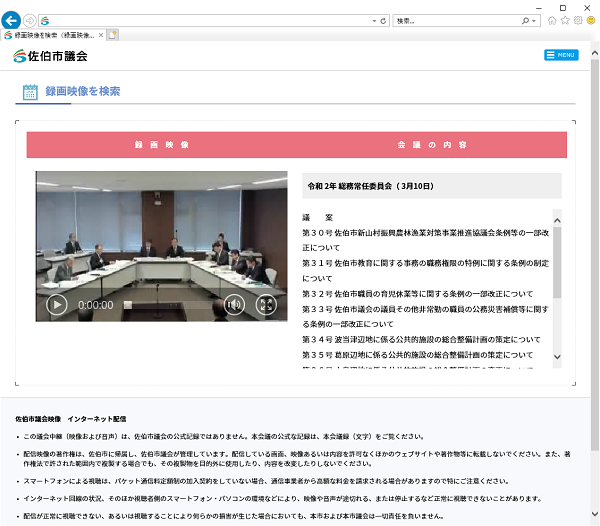Click the browser forward arrow
The image size is (600, 526).
pos(29,21)
